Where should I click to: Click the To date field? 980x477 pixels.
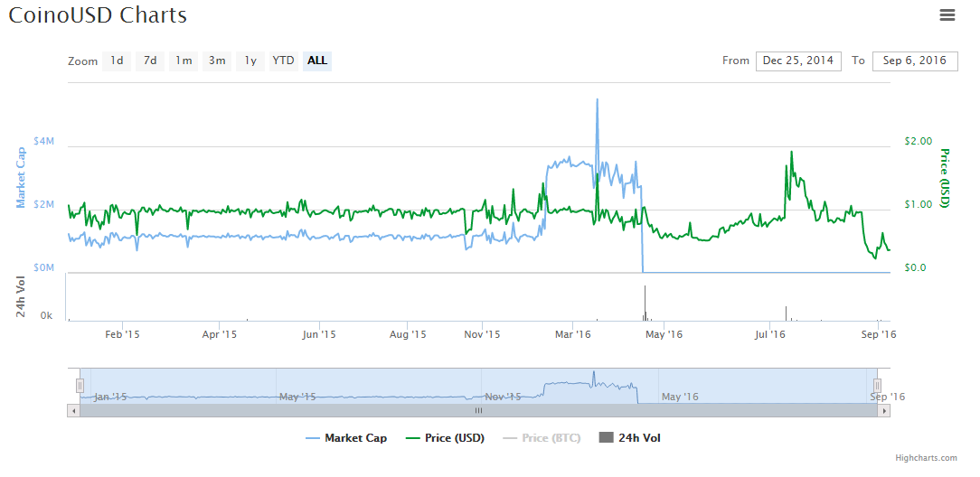click(915, 61)
